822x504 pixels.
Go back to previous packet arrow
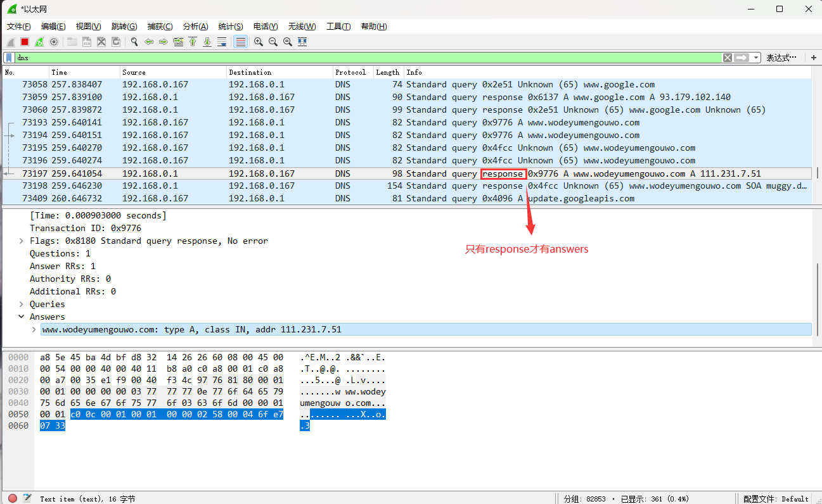pos(149,42)
